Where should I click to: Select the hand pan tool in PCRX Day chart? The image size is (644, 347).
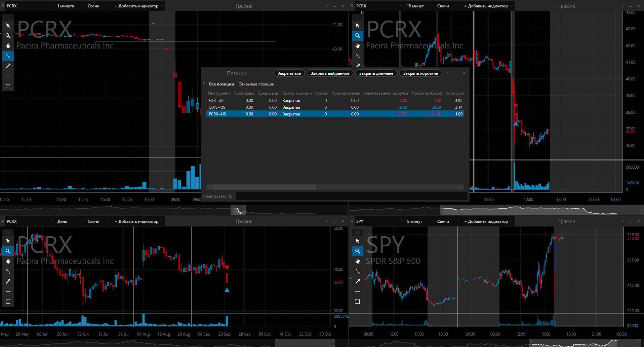pos(8,261)
